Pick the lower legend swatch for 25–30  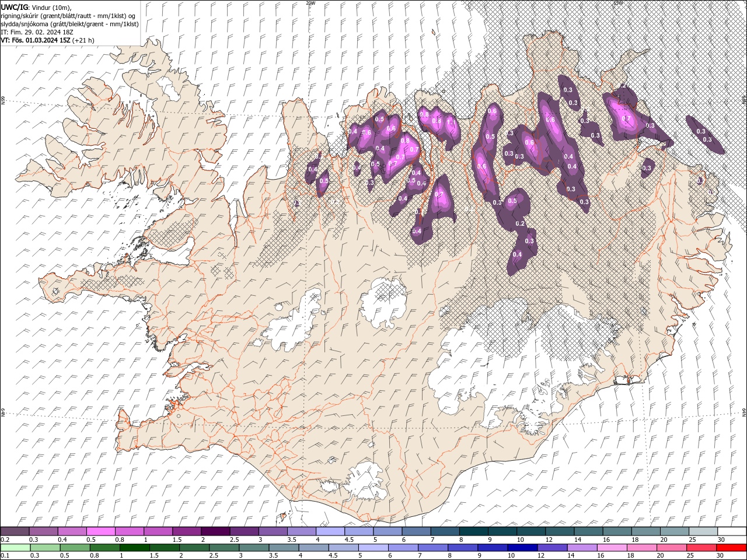[x=702, y=548]
